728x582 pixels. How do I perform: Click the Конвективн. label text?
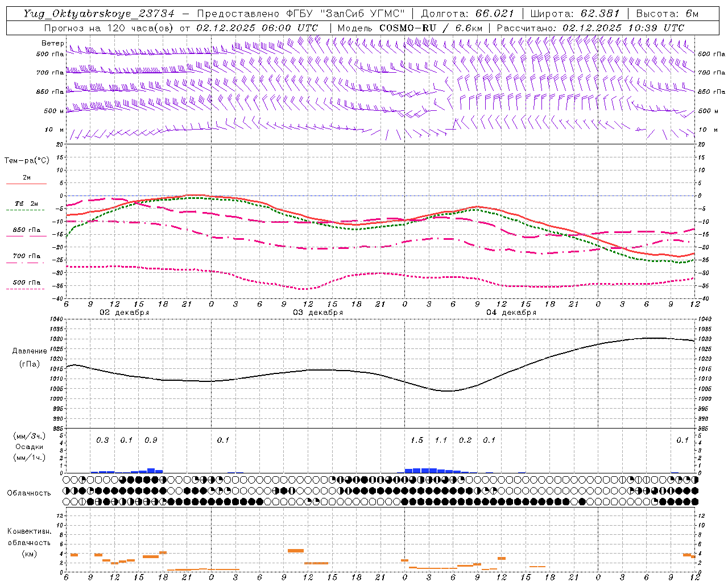[29, 531]
